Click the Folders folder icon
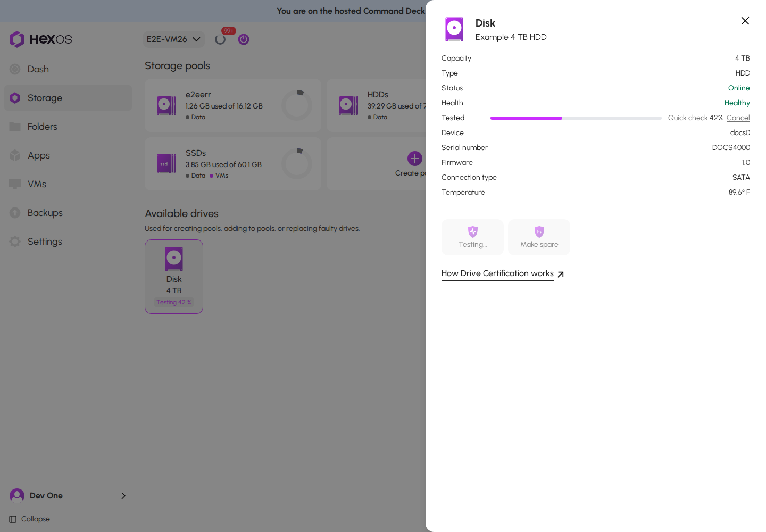Viewport: 766px width, 532px height. (15, 127)
